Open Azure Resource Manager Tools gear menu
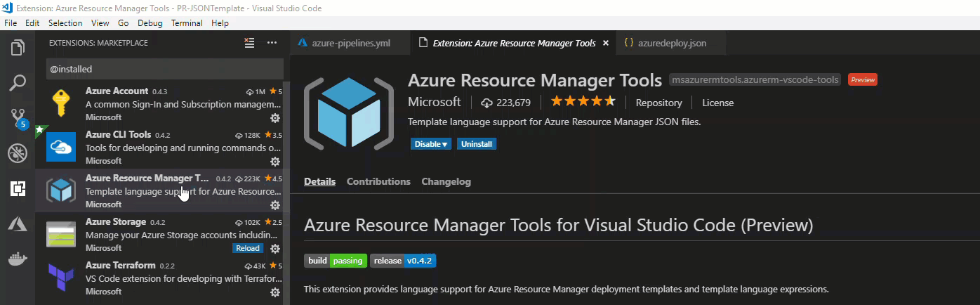 275,205
